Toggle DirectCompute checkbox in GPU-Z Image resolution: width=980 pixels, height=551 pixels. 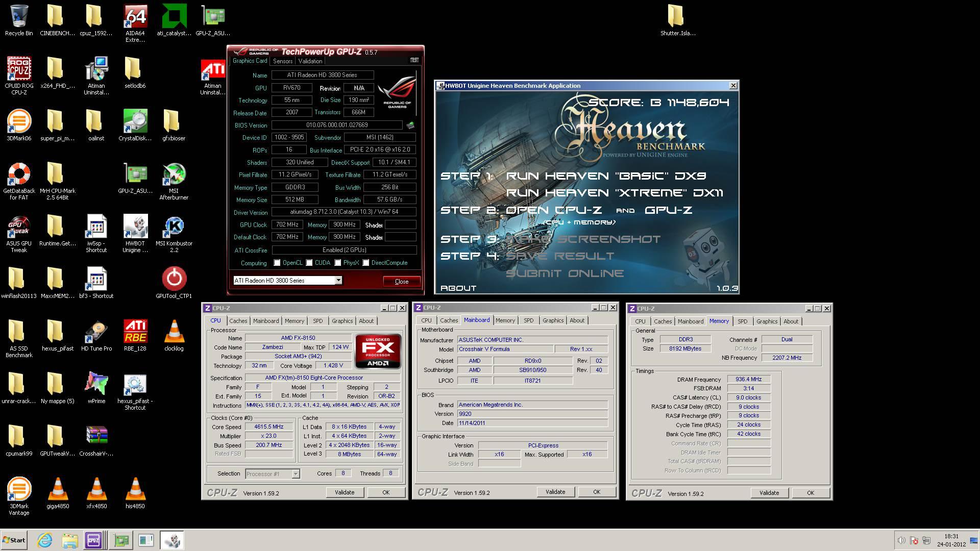(x=366, y=263)
